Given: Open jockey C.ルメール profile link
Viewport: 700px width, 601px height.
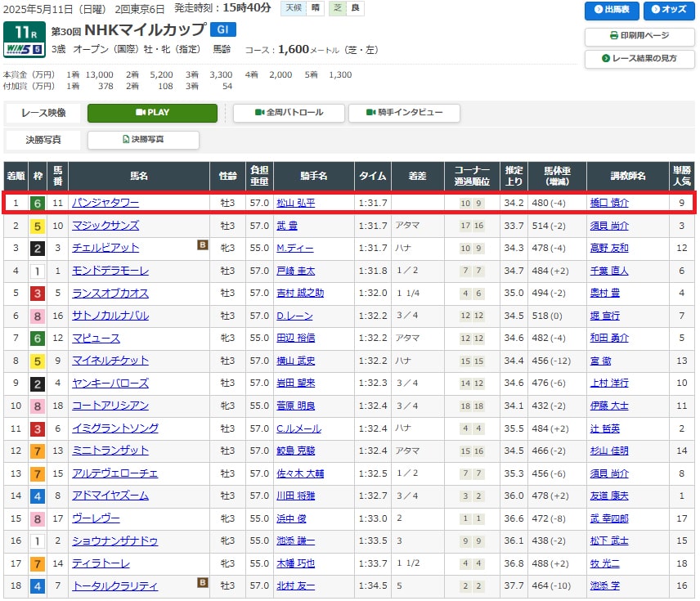Looking at the screenshot, I should coord(298,428).
